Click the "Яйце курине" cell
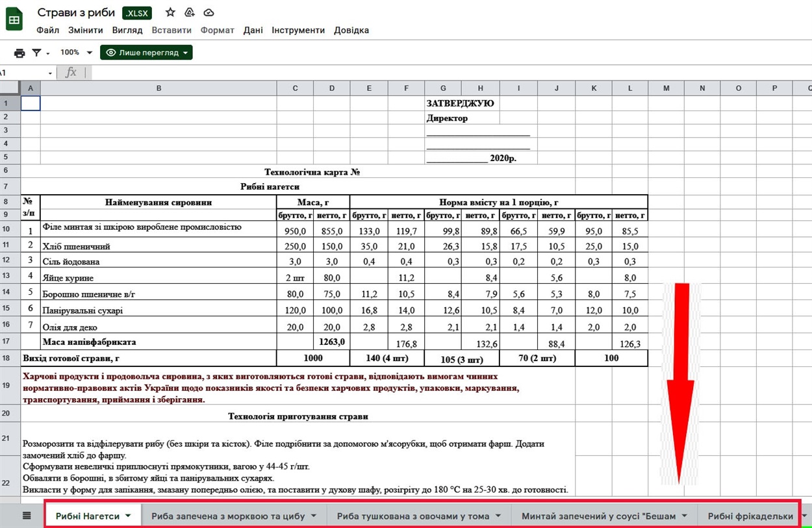 159,277
